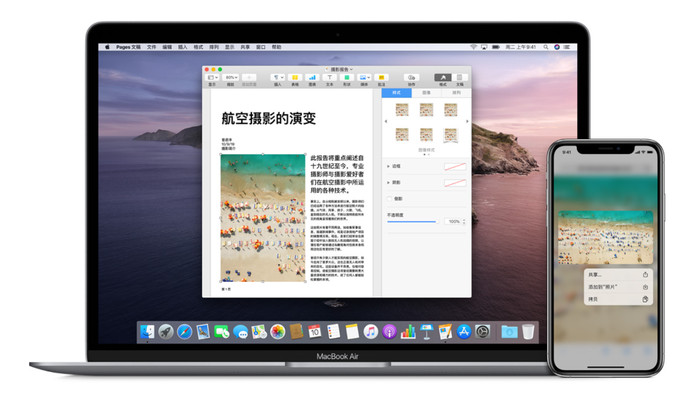The width and height of the screenshot is (700, 401).
Task: Click the Collaborate (协作) toolbar icon
Action: pyautogui.click(x=412, y=76)
